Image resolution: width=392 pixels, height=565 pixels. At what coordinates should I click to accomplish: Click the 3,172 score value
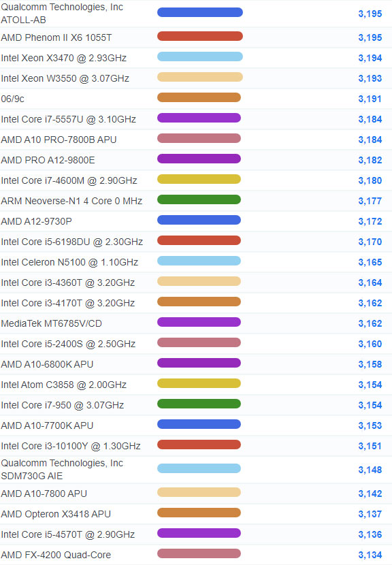tap(370, 221)
